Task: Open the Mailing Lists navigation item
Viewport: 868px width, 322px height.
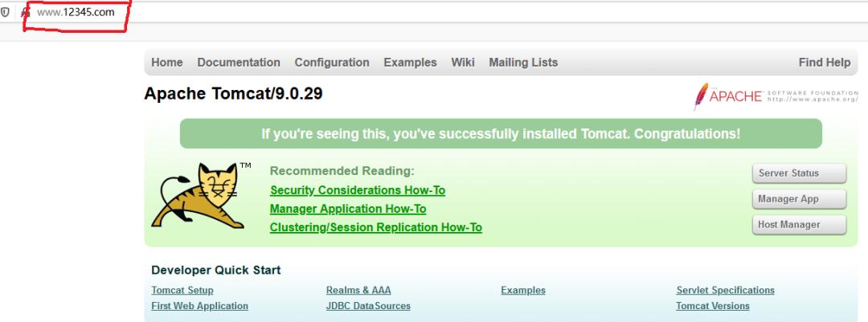Action: coord(523,63)
